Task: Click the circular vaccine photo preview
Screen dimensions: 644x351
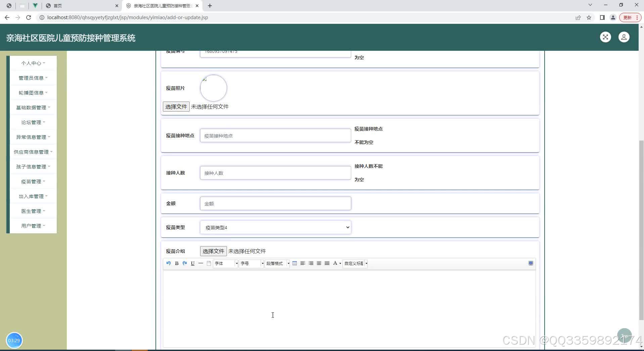Action: [214, 88]
